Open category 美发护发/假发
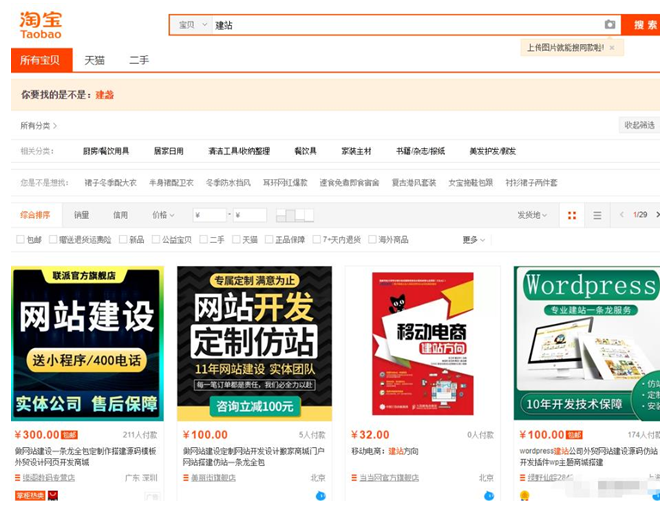 492,151
